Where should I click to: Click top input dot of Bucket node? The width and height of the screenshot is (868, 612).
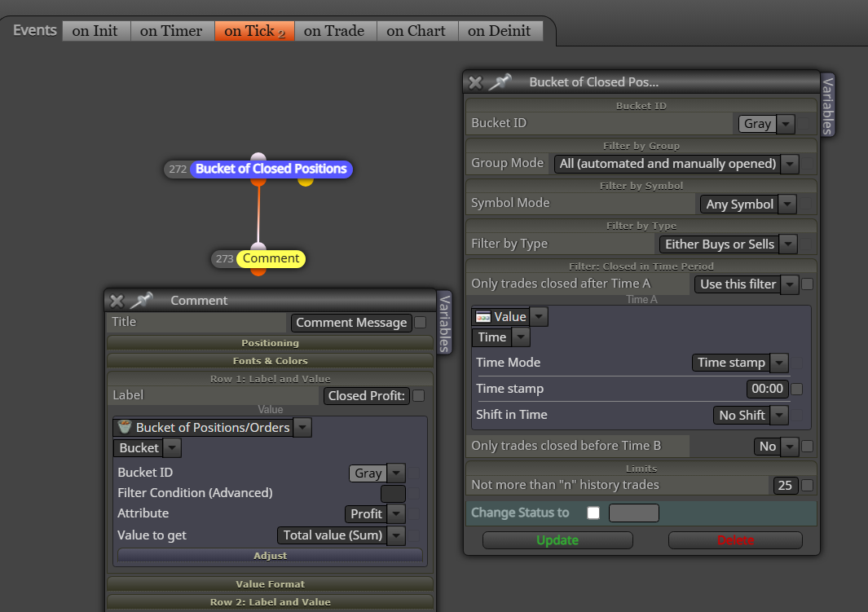click(258, 158)
